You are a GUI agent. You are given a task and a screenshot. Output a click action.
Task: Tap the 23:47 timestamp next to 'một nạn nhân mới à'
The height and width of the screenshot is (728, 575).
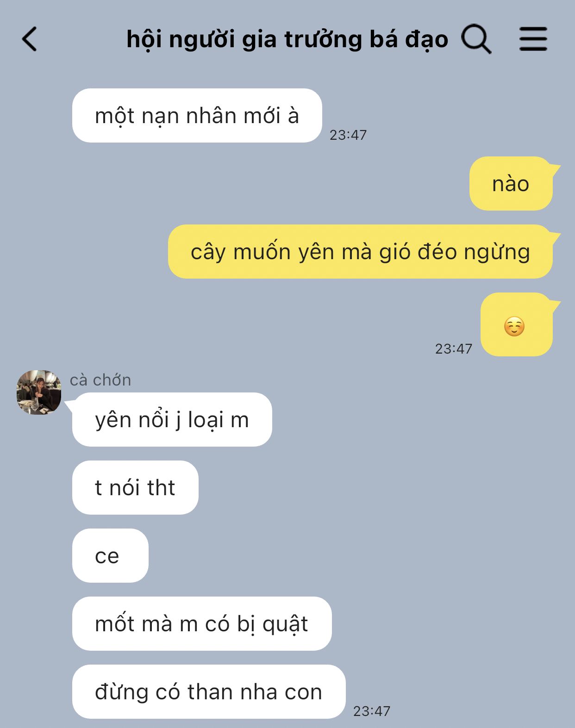348,135
